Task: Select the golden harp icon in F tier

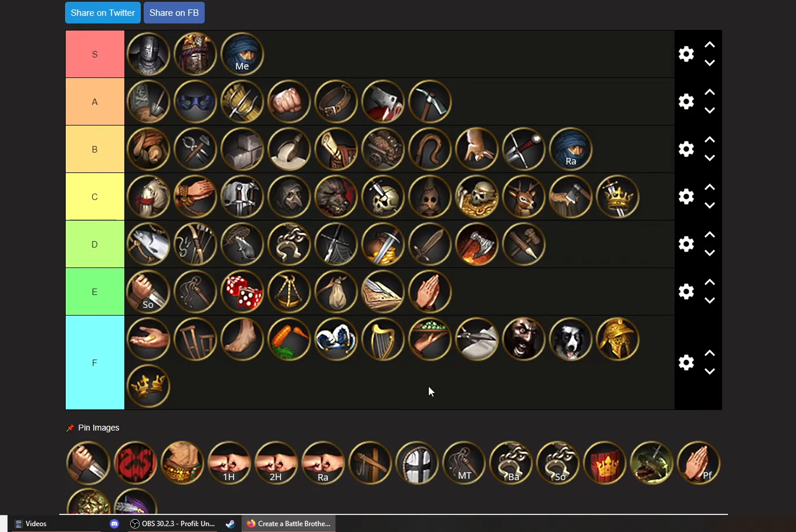Action: coord(383,339)
